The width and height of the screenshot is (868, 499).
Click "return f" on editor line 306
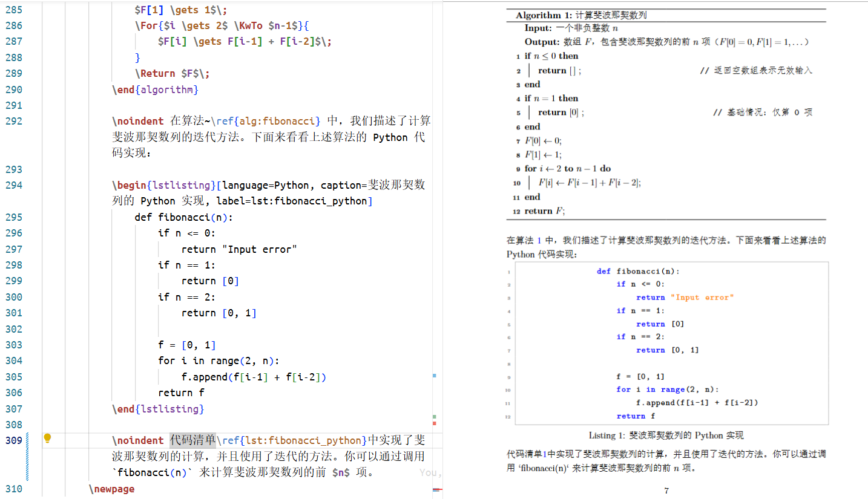pyautogui.click(x=181, y=393)
